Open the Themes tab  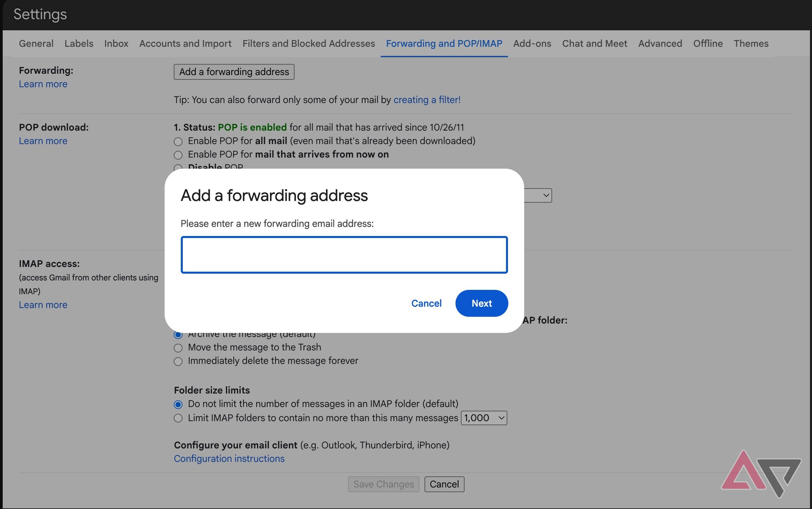751,43
